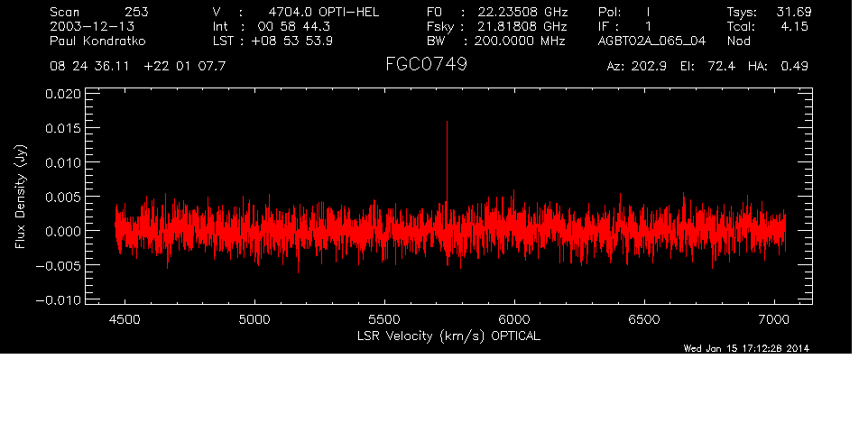The height and width of the screenshot is (442, 868).
Task: Click the narrow emission spike near 5740 km/s
Action: click(x=447, y=158)
